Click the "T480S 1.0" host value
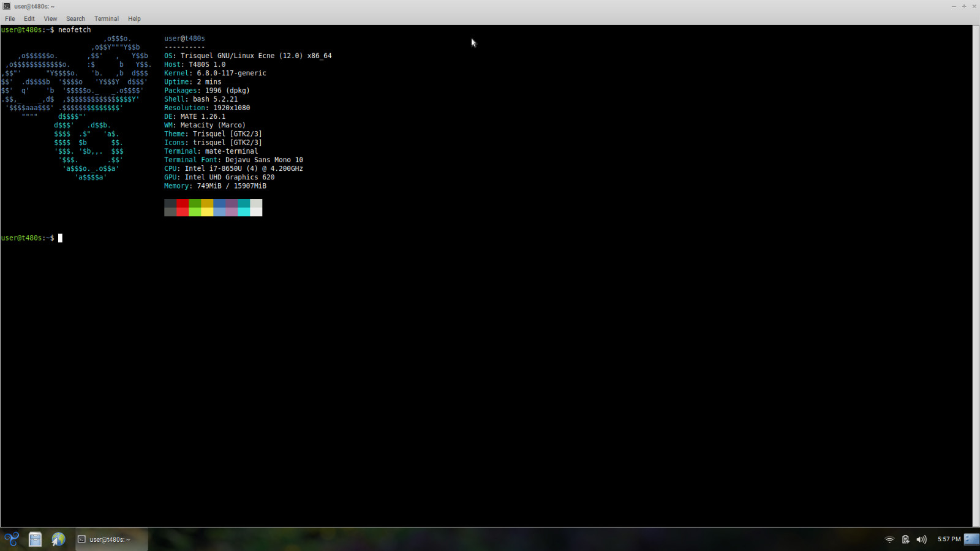Viewport: 980px width, 551px height. 207,64
